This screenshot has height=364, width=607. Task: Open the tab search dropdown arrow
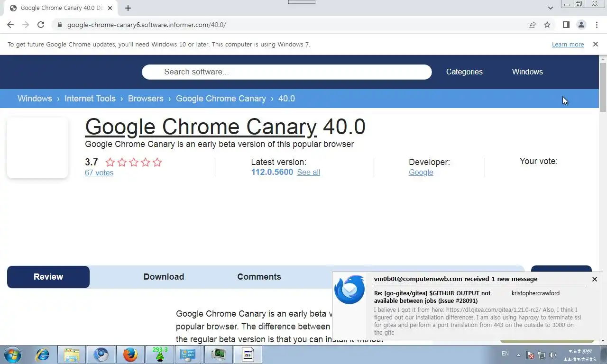(x=551, y=8)
